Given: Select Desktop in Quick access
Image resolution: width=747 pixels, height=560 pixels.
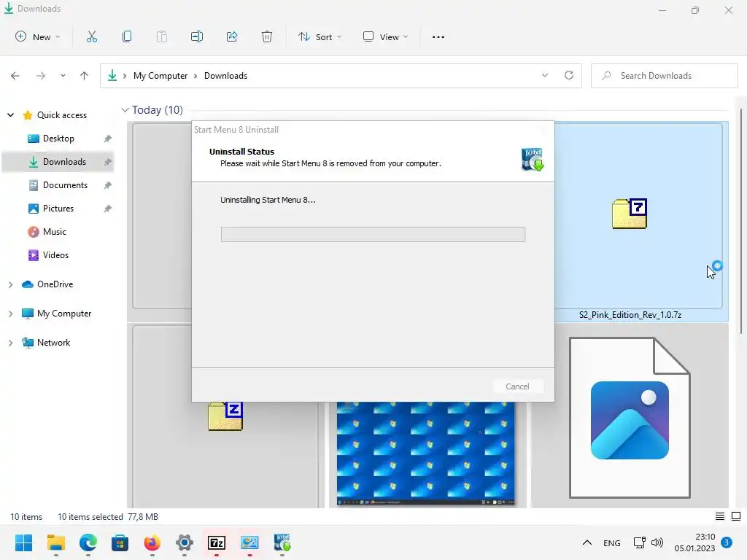Looking at the screenshot, I should point(58,139).
